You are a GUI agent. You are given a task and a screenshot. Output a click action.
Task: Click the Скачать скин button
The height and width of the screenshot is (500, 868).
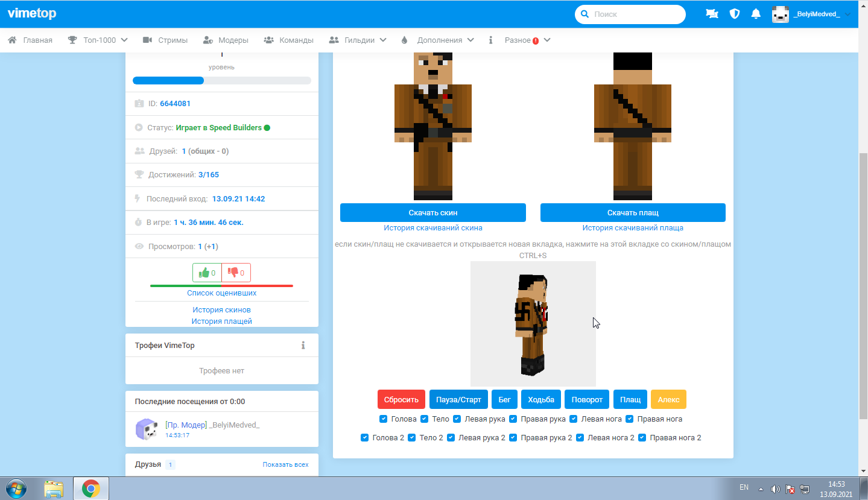pyautogui.click(x=432, y=212)
